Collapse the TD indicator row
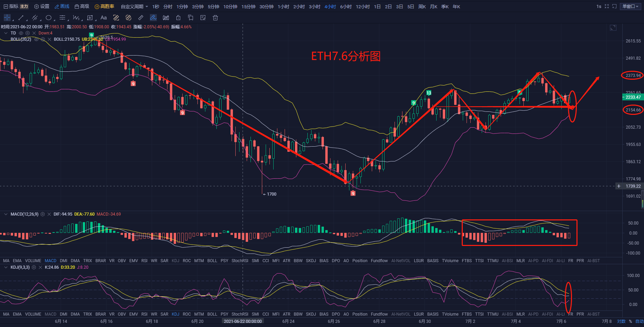The height and width of the screenshot is (327, 644). [6, 33]
